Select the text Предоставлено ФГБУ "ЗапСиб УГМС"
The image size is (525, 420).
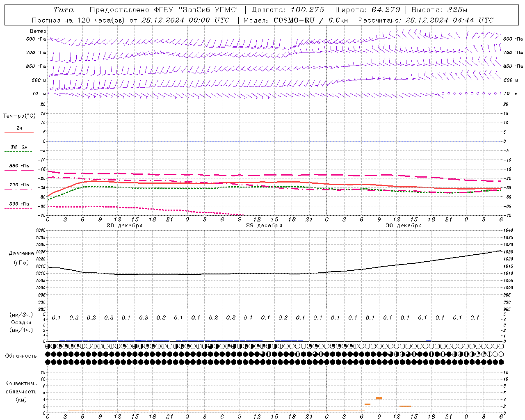[x=164, y=10]
